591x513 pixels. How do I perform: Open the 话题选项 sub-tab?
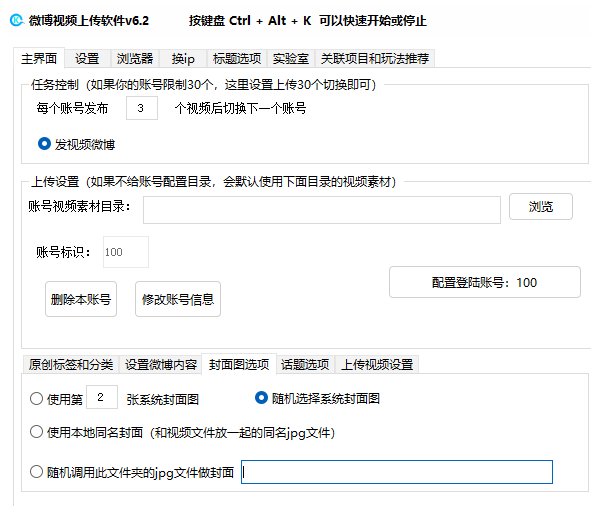click(305, 364)
